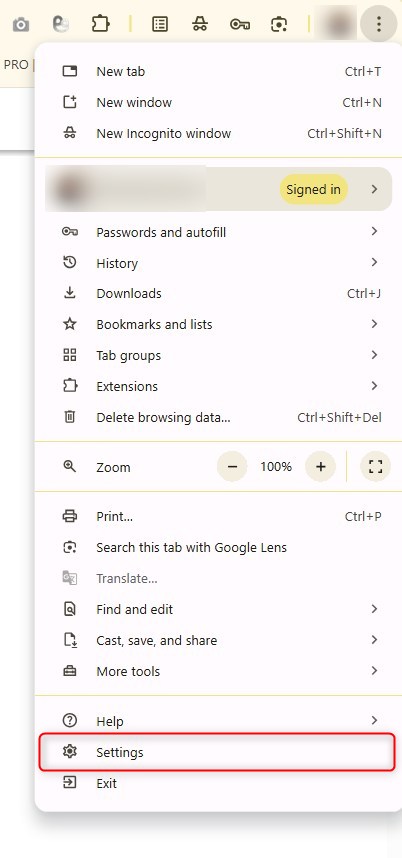Image resolution: width=402 pixels, height=858 pixels.
Task: Click the camera screenshot extension icon
Action: (x=21, y=24)
